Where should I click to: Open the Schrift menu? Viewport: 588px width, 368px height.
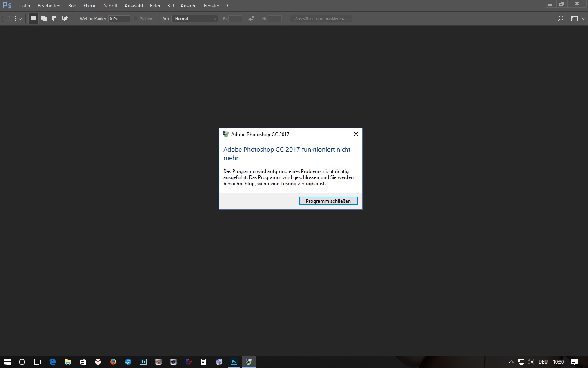coord(111,6)
